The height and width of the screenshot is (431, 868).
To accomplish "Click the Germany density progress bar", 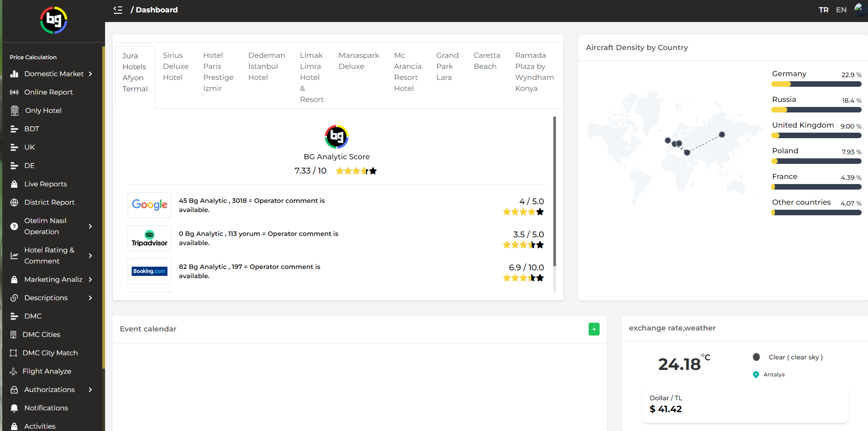I will coord(816,84).
